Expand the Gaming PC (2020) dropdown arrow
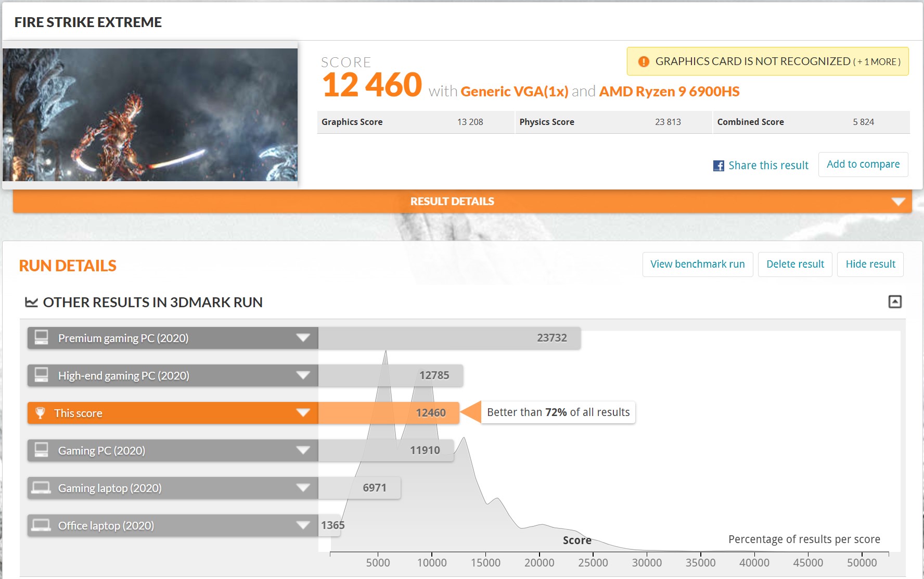 click(x=303, y=450)
